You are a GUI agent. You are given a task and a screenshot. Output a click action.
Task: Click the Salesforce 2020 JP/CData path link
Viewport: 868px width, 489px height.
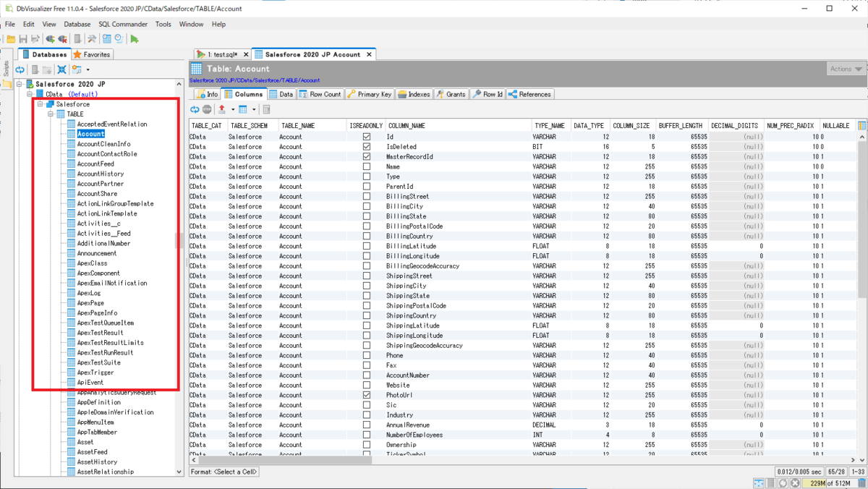254,80
